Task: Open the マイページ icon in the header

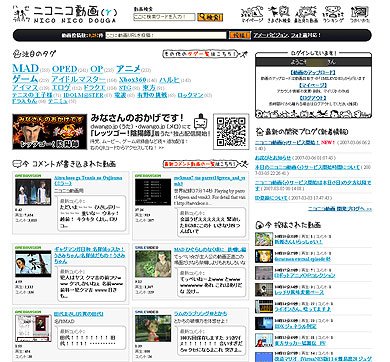Action: pos(252,15)
